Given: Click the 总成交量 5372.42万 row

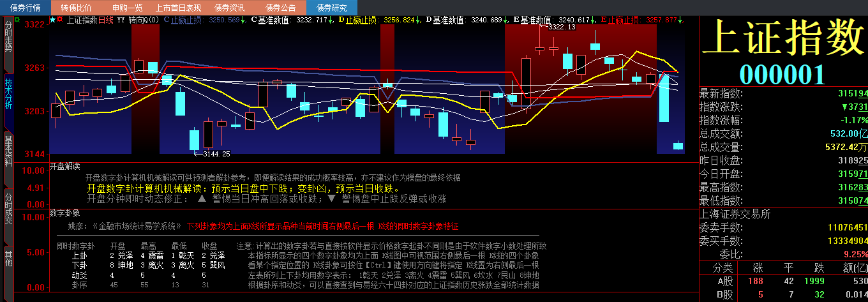Looking at the screenshot, I should 784,147.
